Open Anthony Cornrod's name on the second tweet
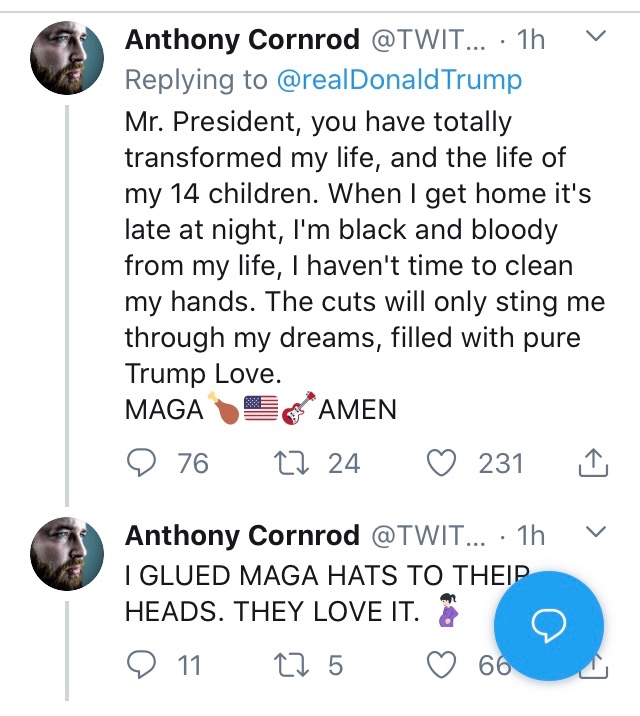 click(242, 536)
